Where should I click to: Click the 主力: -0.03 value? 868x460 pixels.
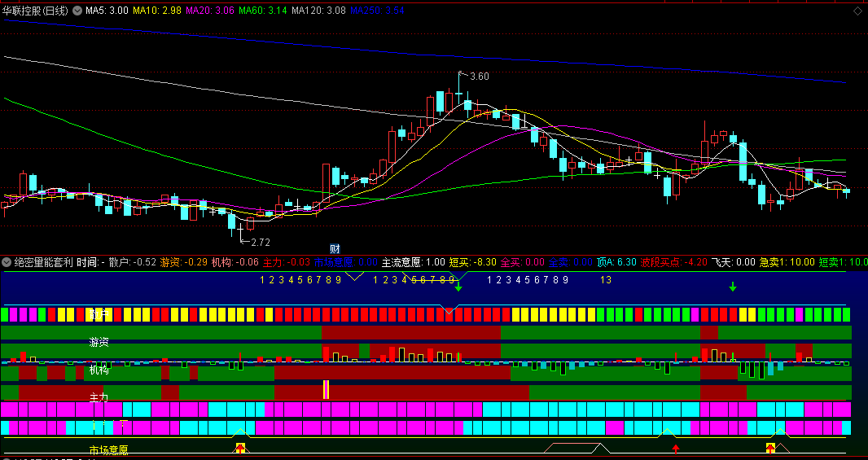pyautogui.click(x=286, y=262)
